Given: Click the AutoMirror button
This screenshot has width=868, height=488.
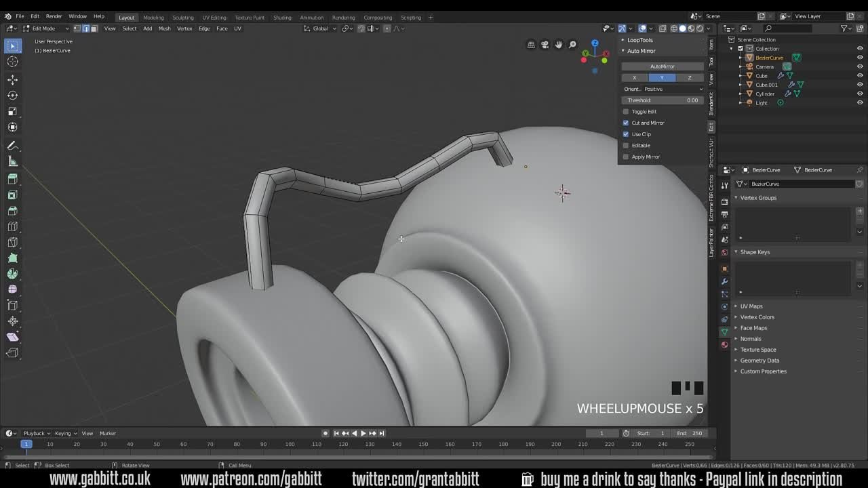Looking at the screenshot, I should click(663, 66).
